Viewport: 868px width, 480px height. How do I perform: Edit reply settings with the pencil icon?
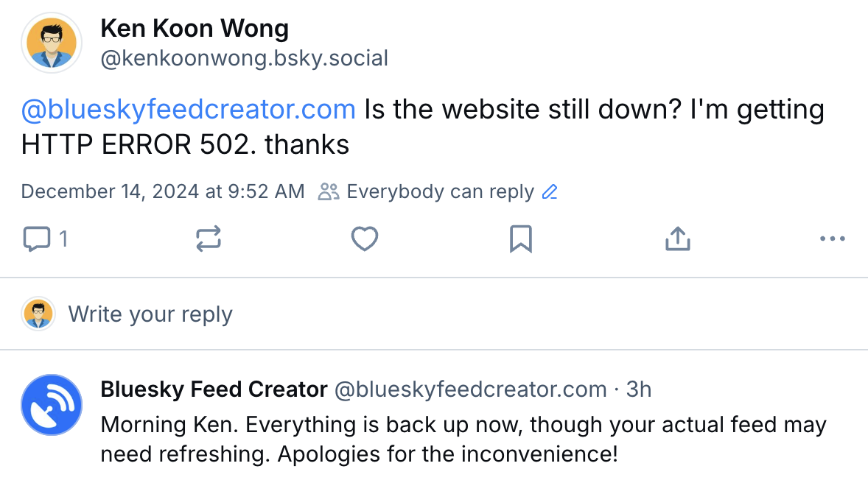pos(550,192)
